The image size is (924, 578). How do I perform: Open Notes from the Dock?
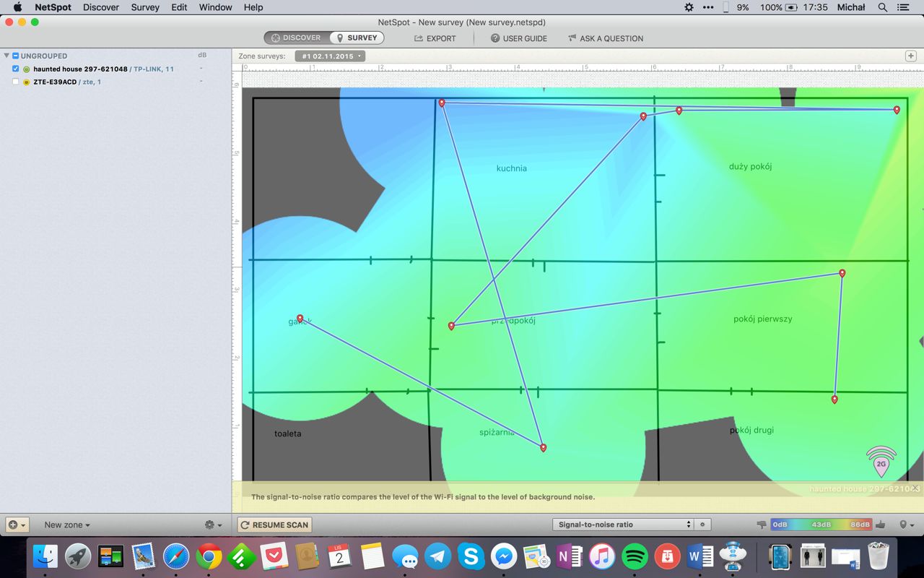372,556
